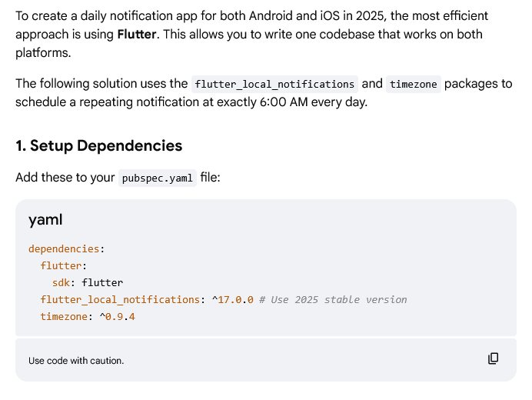The width and height of the screenshot is (532, 400).
Task: Click the timezone inline code chip
Action: 414,84
